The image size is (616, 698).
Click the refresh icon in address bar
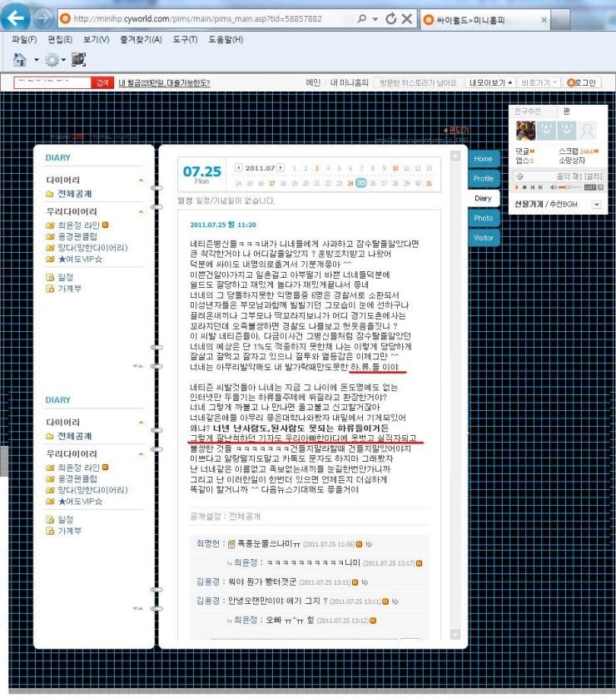[x=391, y=18]
